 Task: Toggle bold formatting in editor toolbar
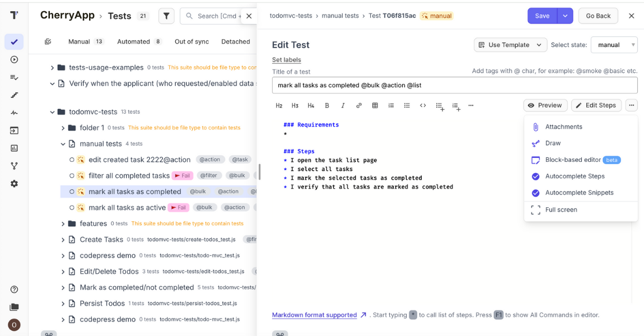[x=327, y=105]
